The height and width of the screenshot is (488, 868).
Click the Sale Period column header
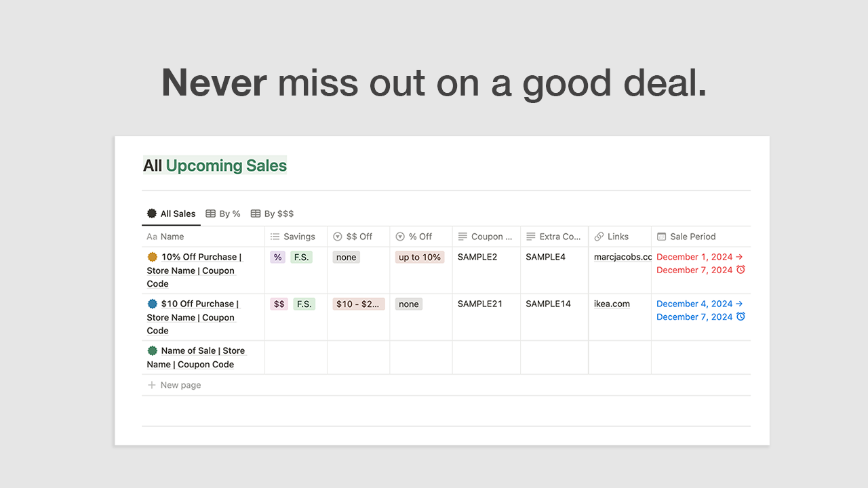point(701,237)
